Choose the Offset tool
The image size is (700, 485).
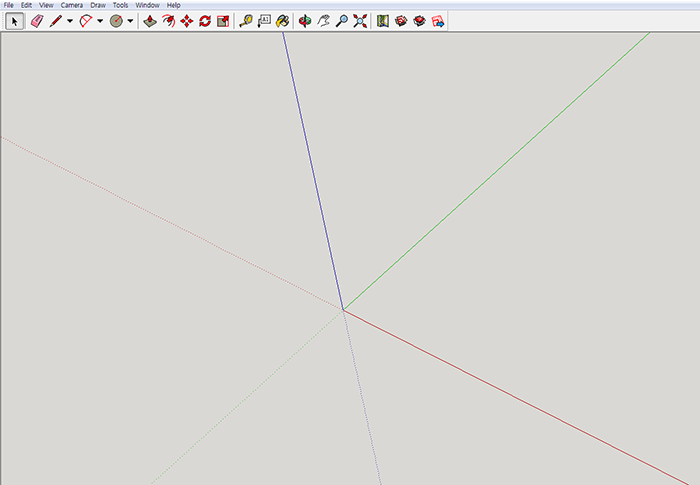[168, 21]
